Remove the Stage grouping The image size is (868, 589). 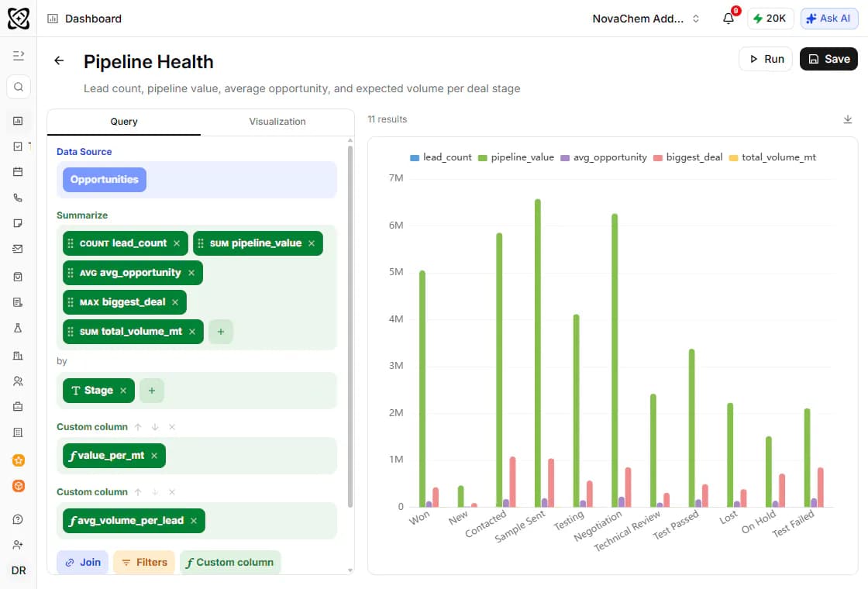123,391
